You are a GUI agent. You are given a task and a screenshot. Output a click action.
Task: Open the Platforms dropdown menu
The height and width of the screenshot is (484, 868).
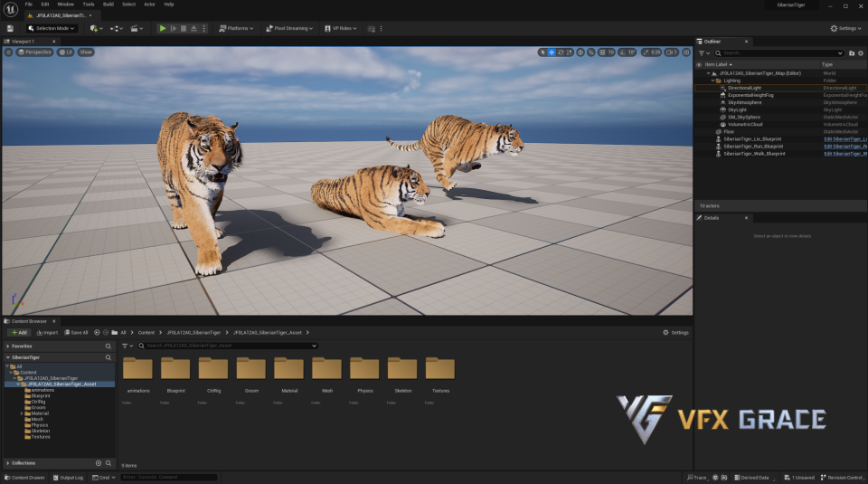[x=237, y=28]
